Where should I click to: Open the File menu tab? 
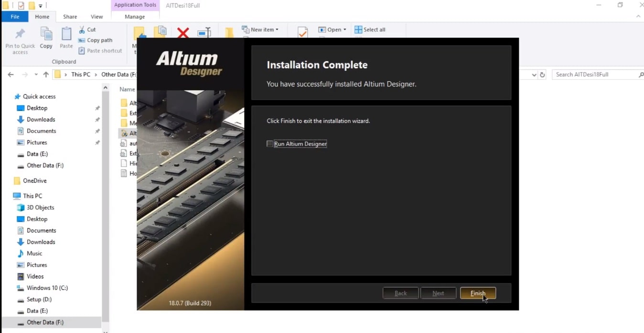15,17
